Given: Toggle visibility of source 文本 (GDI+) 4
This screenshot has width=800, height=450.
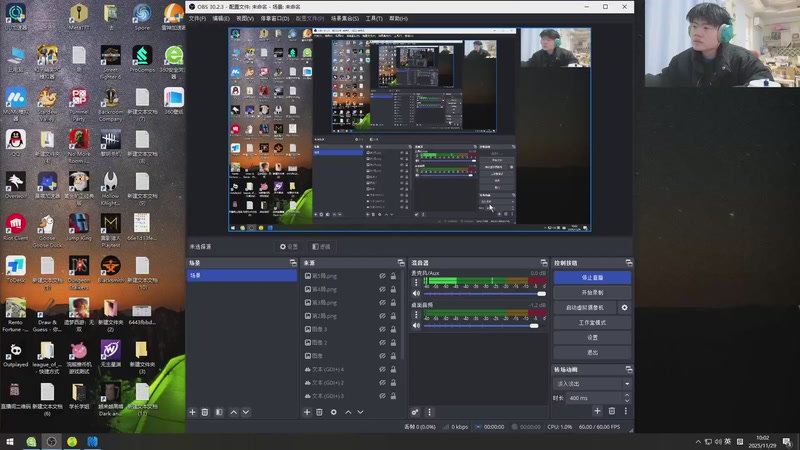Looking at the screenshot, I should pyautogui.click(x=382, y=369).
